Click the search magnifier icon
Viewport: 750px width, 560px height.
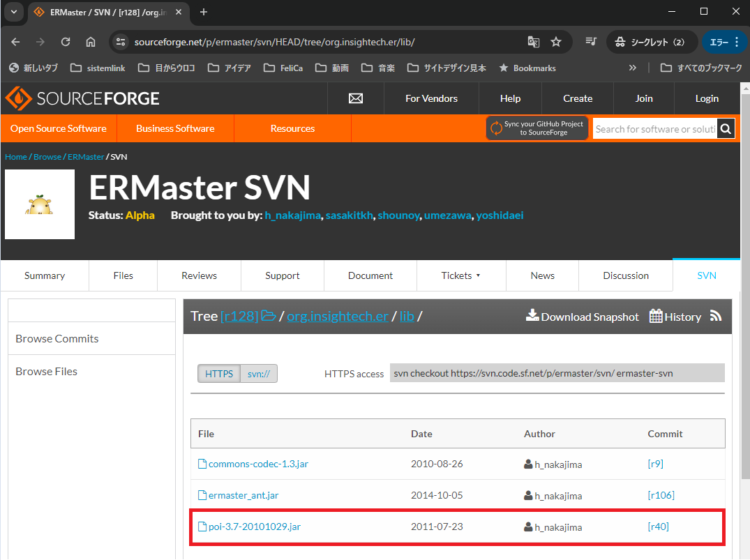726,128
